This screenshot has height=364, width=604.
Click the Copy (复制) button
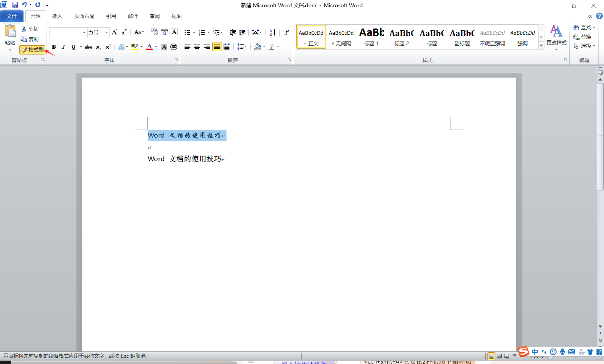[x=30, y=39]
